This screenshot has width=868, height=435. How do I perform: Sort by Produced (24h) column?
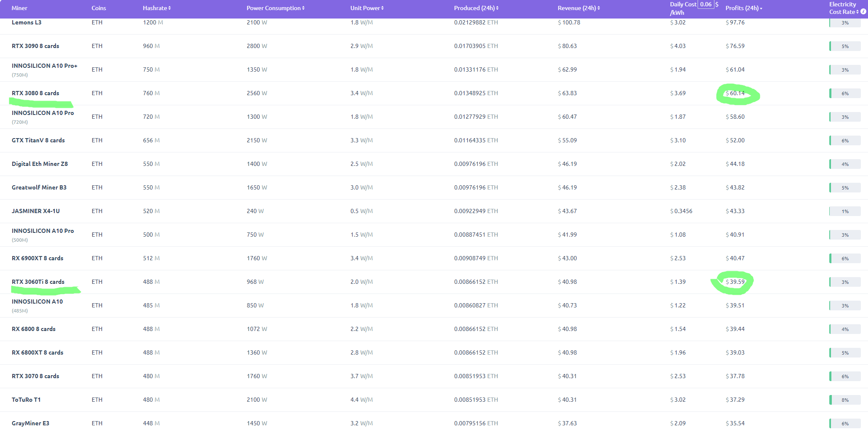[476, 8]
